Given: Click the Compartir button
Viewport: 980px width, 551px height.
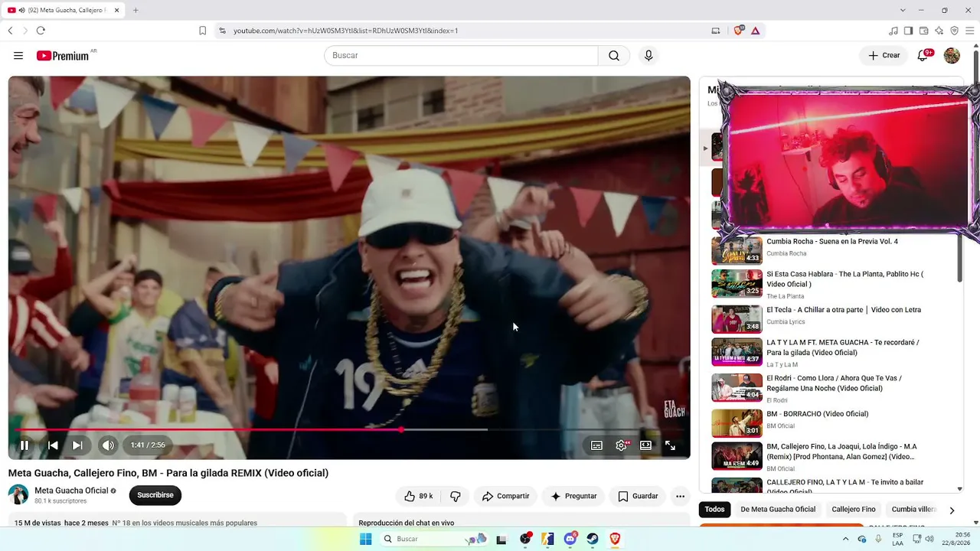Looking at the screenshot, I should coord(505,496).
